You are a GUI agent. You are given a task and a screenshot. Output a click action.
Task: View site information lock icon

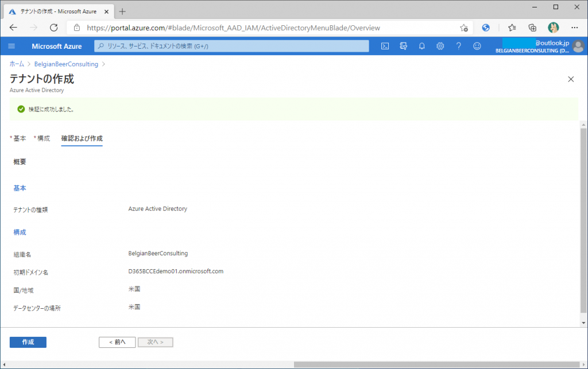click(77, 28)
